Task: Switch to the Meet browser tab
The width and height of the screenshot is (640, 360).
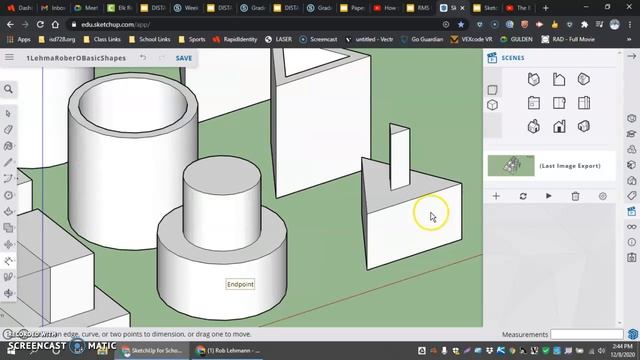Action: [86, 8]
